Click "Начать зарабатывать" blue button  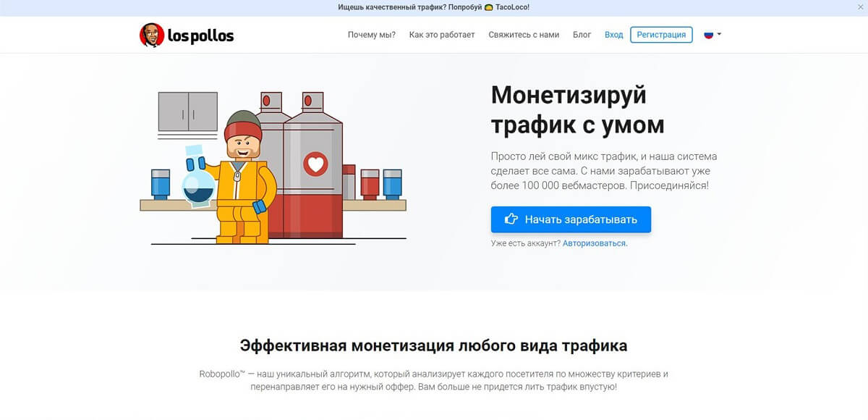[571, 219]
